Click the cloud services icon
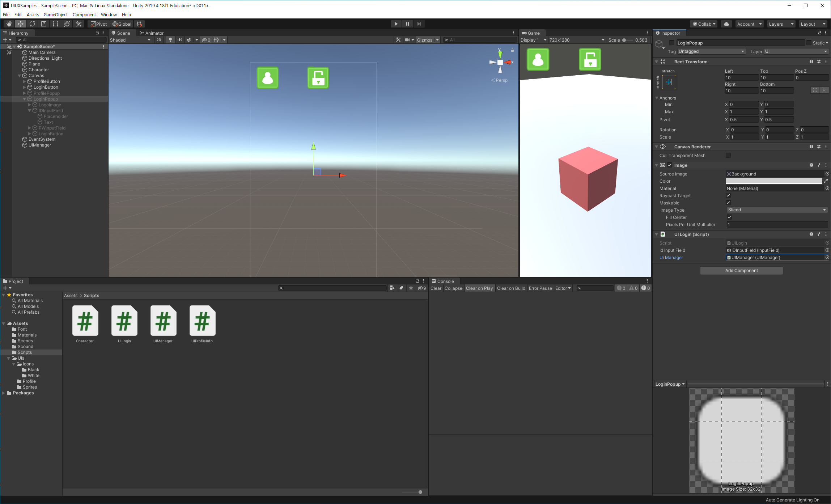Screen dimensions: 831x504 726,24
